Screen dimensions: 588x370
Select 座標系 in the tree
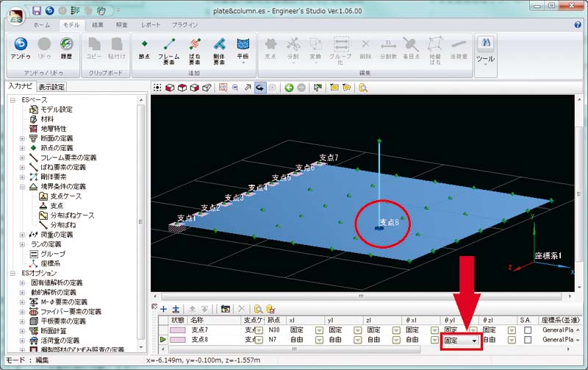pos(50,263)
